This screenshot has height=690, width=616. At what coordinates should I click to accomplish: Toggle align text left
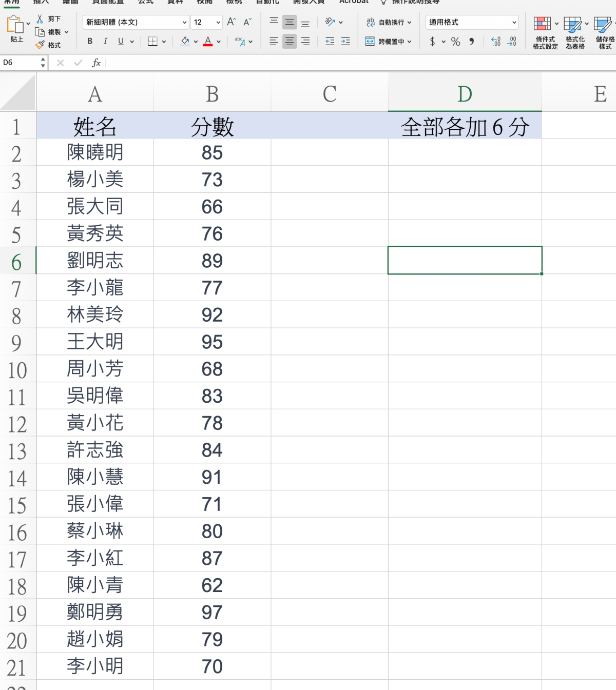pyautogui.click(x=274, y=41)
